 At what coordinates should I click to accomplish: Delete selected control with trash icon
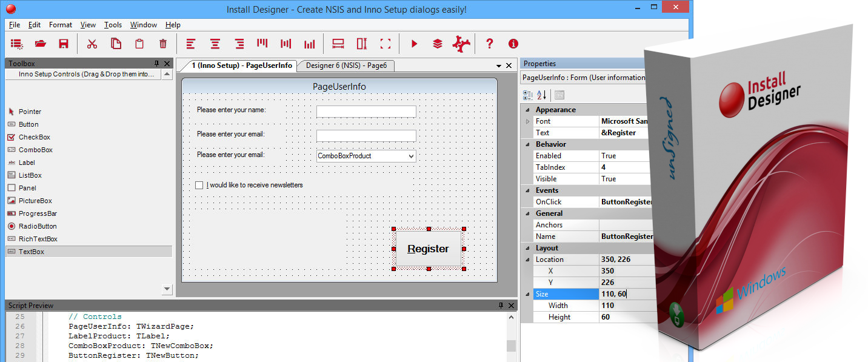[162, 44]
